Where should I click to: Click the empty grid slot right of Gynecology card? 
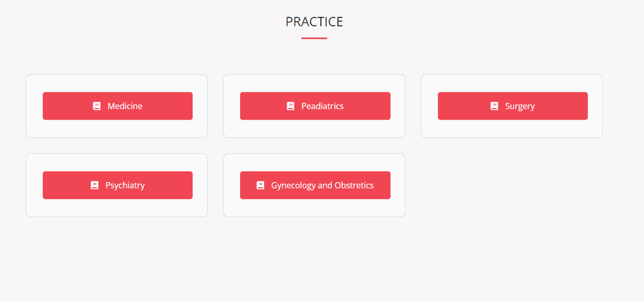coord(511,185)
